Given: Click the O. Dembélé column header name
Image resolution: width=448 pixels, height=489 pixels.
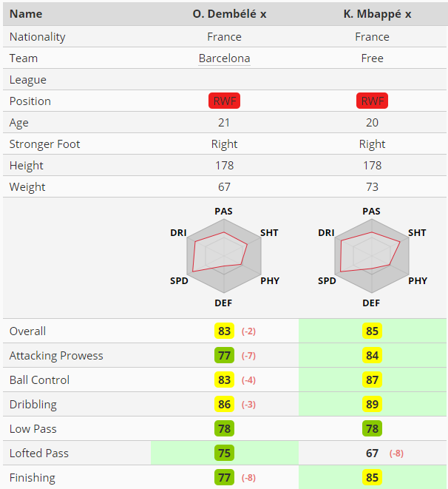Looking at the screenshot, I should click(x=225, y=14).
